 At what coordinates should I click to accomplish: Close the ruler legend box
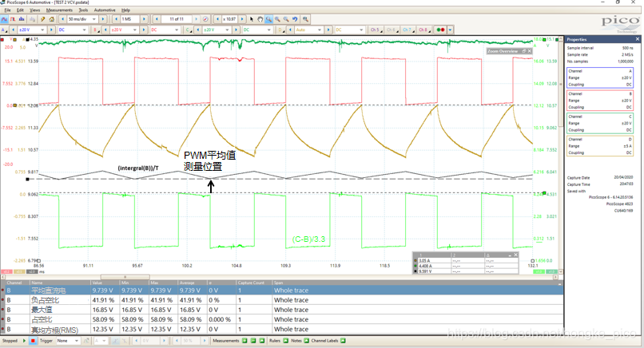(516, 255)
